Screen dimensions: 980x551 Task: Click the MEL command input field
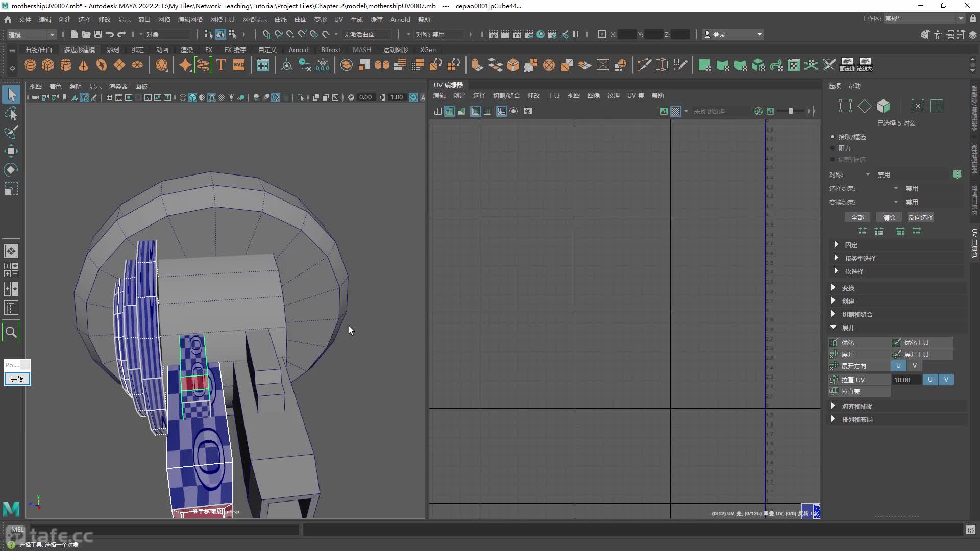tap(164, 530)
